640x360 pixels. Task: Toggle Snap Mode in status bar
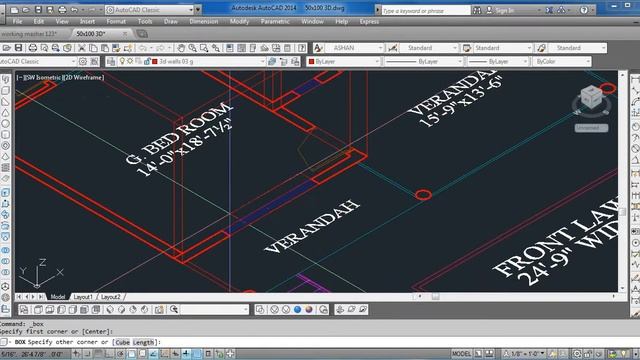pos(87,354)
